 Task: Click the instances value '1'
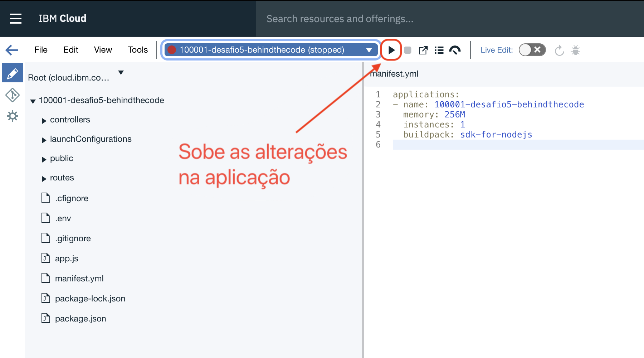pos(463,125)
